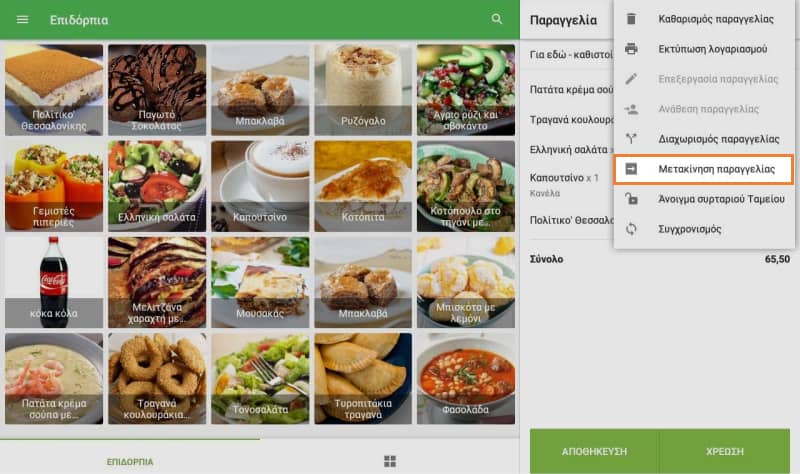Click the sync icon next to Συγχρονισμός
The image size is (800, 474).
click(631, 229)
